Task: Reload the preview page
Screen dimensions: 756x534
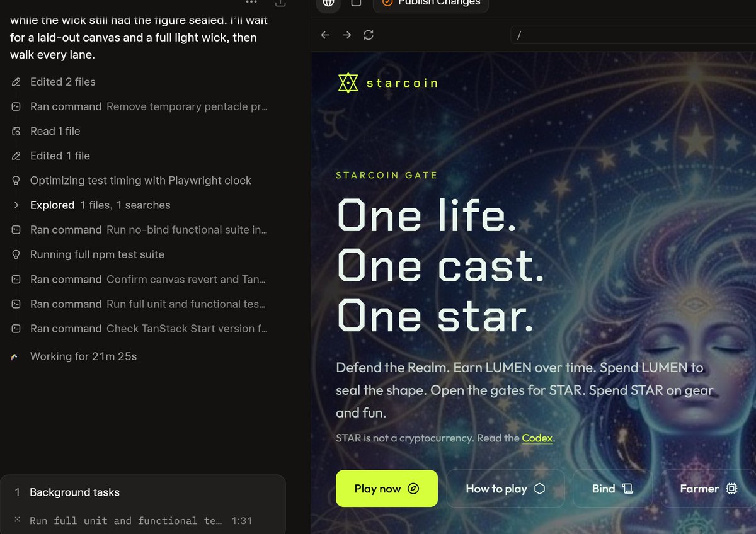Action: tap(369, 35)
